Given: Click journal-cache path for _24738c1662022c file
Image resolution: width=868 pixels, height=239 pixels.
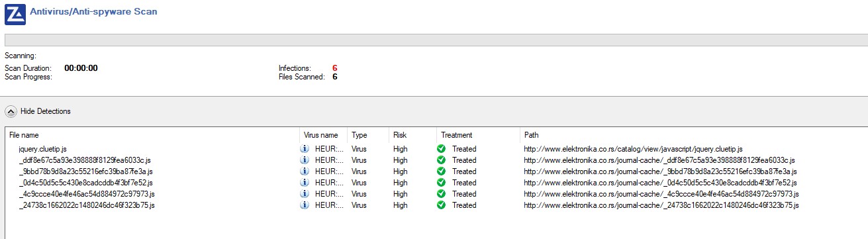Looking at the screenshot, I should 661,205.
